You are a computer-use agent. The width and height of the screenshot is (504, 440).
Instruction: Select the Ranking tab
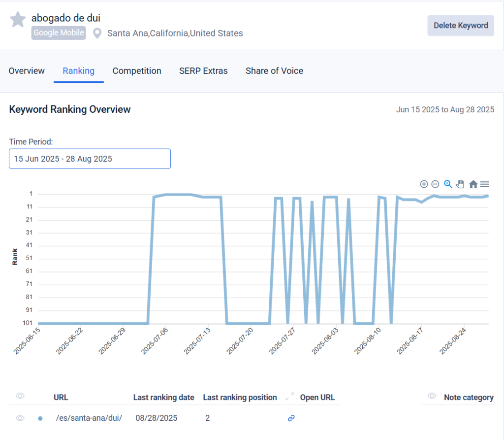pyautogui.click(x=78, y=71)
